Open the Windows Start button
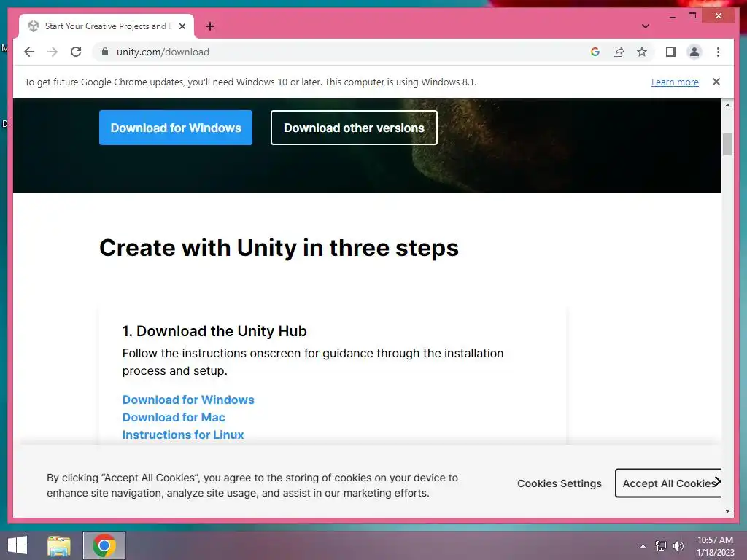Image resolution: width=747 pixels, height=560 pixels. 18,545
